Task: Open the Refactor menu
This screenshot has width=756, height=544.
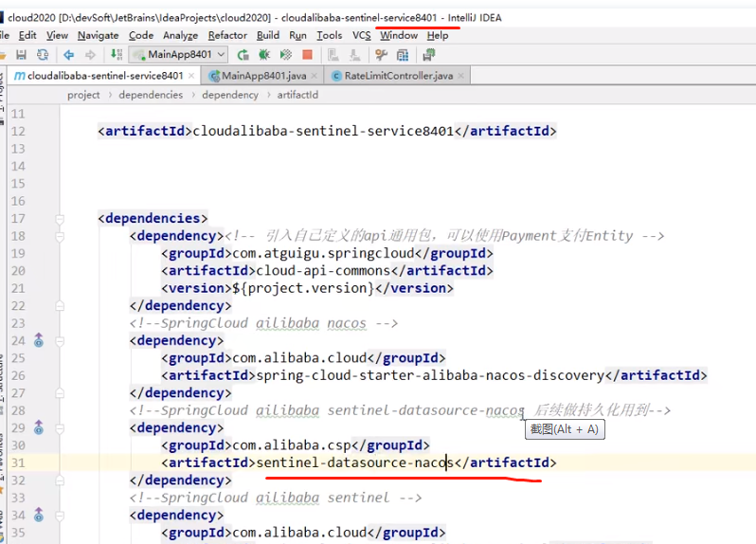Action: coord(227,35)
